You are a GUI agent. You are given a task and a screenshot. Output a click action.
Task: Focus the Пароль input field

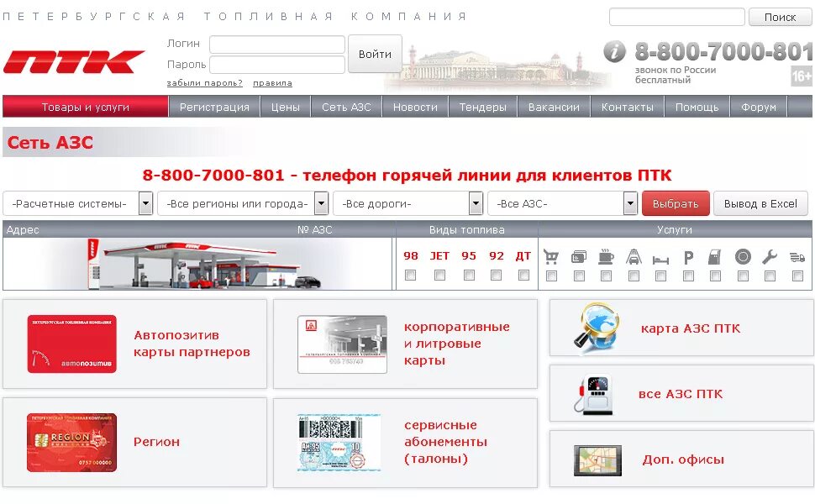pyautogui.click(x=277, y=65)
